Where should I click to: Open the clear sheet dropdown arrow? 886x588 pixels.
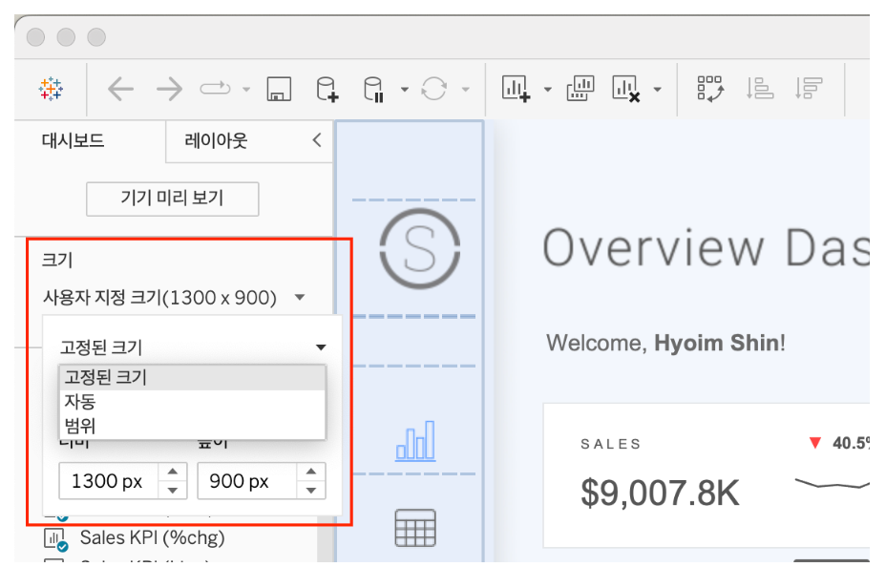pos(658,91)
